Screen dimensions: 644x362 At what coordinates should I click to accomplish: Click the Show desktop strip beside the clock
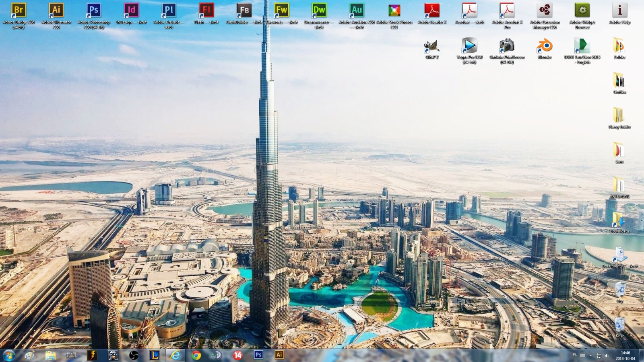pyautogui.click(x=641, y=356)
